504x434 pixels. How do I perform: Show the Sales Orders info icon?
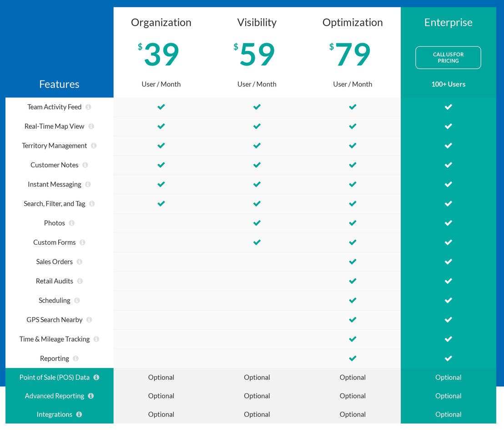click(80, 262)
